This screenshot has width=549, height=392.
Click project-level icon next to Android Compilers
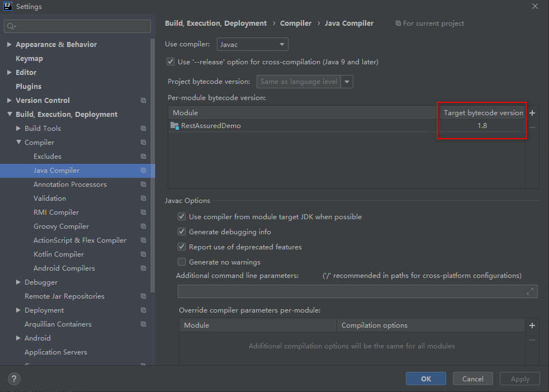click(143, 268)
